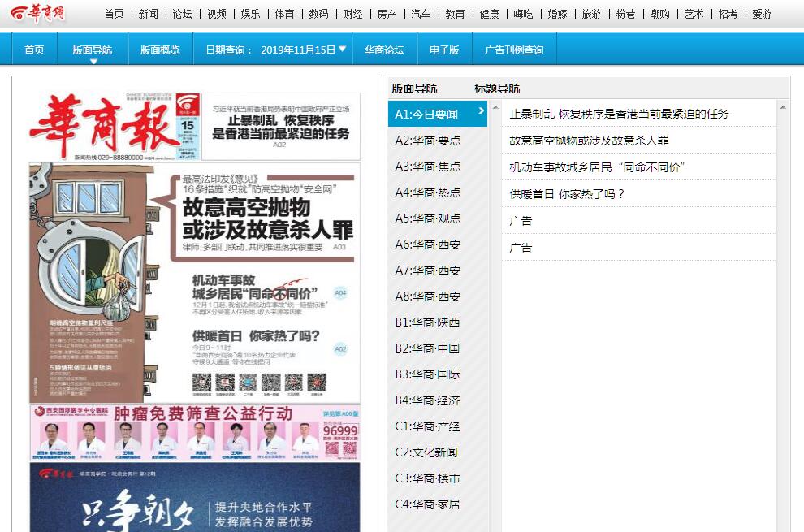This screenshot has width=804, height=532.
Task: Click the 肿瘤免费筛查公益行动 ad banner
Action: (x=195, y=431)
